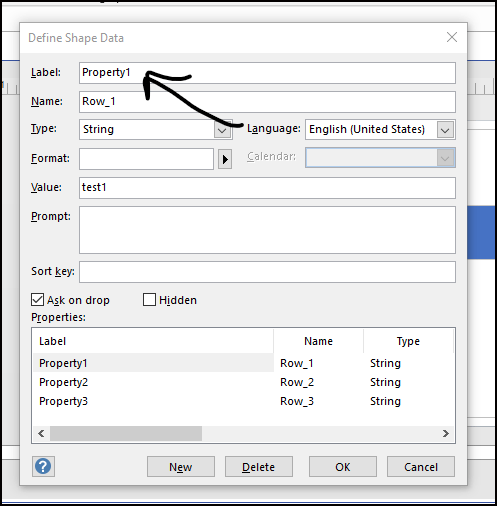Confirm with the OK button
The height and width of the screenshot is (506, 497).
pos(343,467)
